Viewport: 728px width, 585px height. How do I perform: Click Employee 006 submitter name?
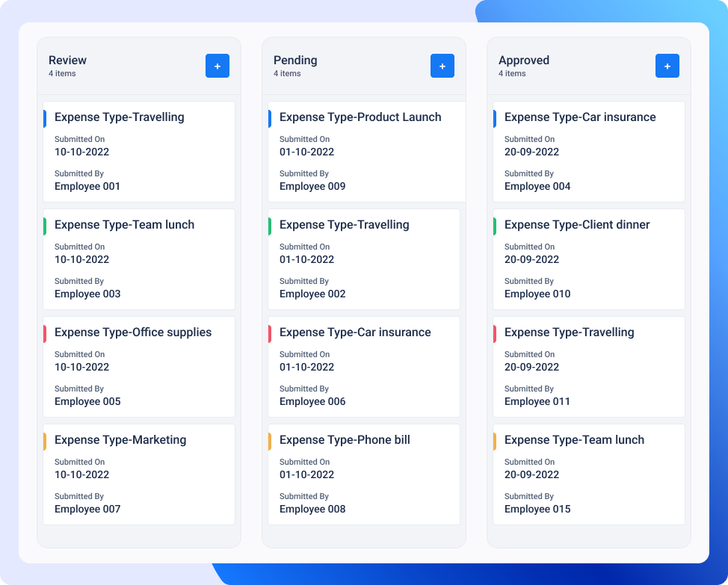312,402
